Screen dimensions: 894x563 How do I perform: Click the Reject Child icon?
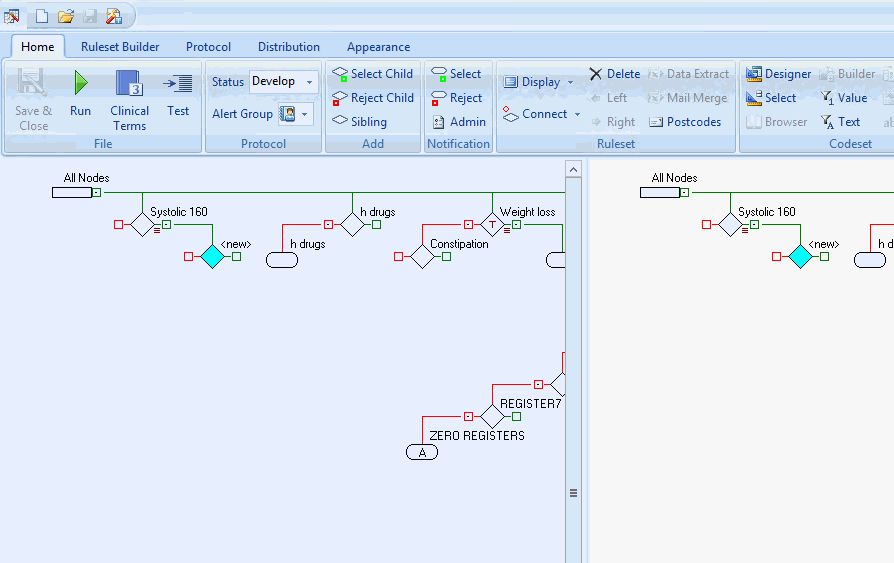click(x=340, y=98)
